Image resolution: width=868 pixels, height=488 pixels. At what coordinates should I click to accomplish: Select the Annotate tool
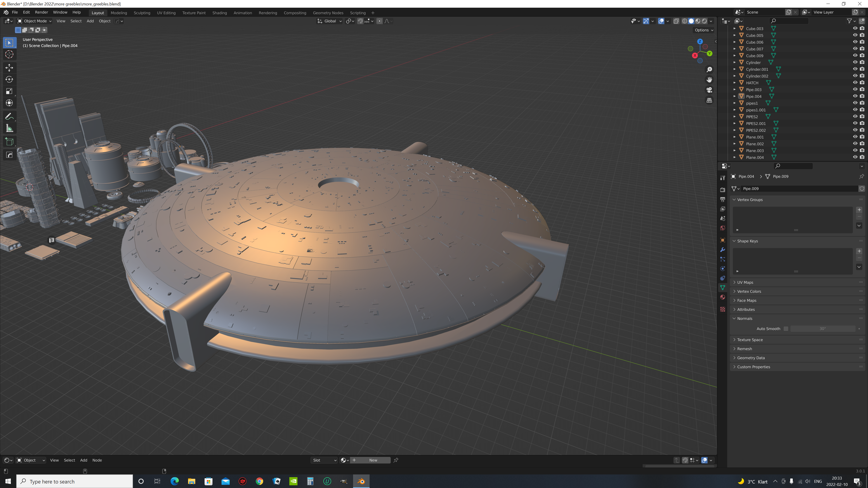pos(9,116)
